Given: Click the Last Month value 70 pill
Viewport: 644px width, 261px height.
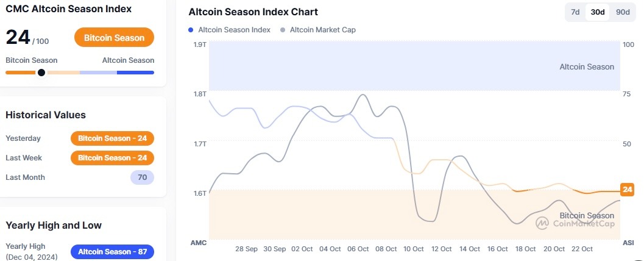Looking at the screenshot, I should click(142, 177).
